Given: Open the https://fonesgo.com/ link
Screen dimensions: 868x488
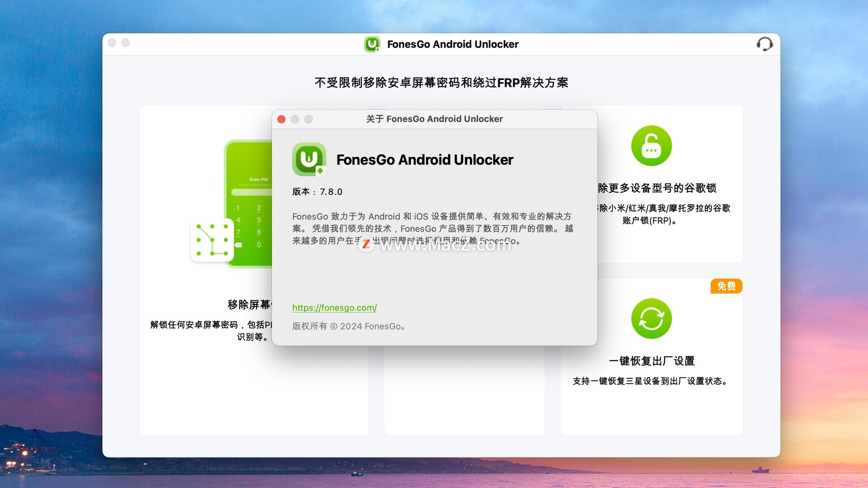Looking at the screenshot, I should pos(335,308).
